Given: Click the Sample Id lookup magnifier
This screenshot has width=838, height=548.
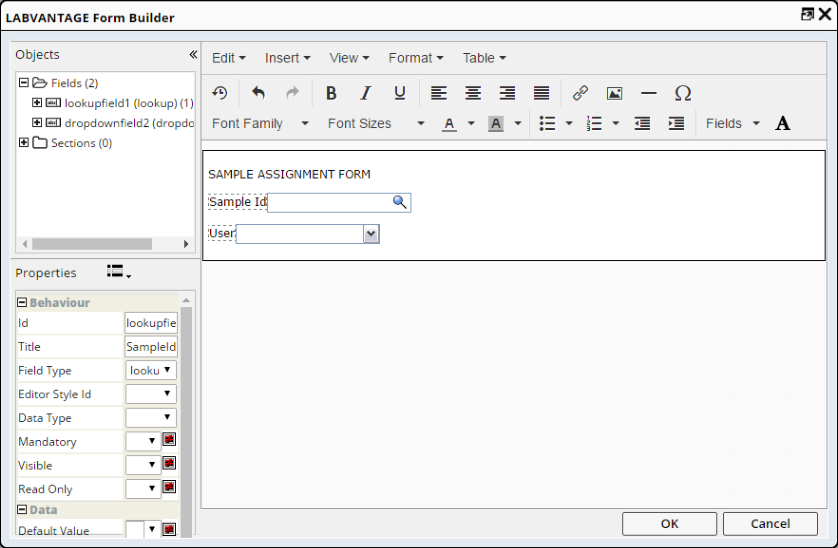Looking at the screenshot, I should pos(400,202).
